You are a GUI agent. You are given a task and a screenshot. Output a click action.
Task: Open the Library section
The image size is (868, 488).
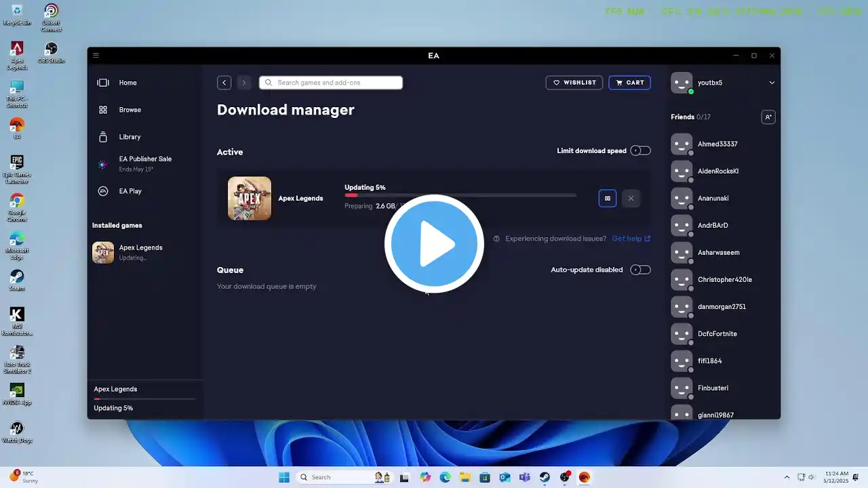tap(130, 137)
